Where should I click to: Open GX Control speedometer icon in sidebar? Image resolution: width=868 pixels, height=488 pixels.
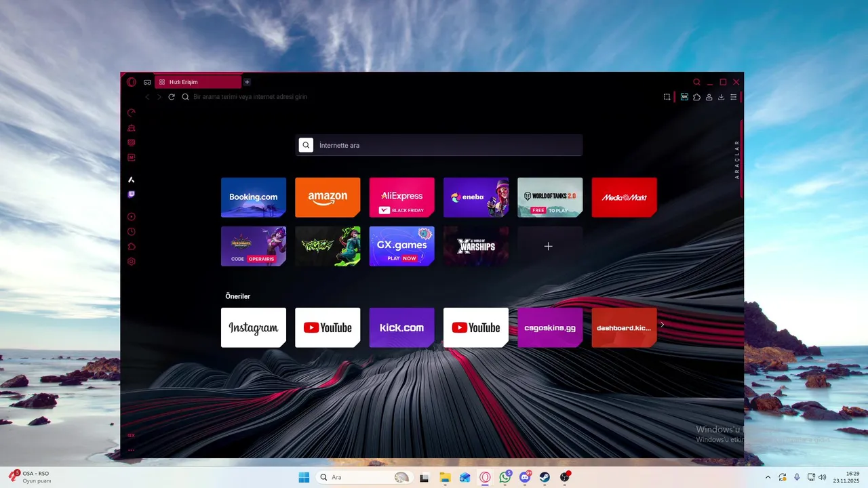(x=132, y=113)
